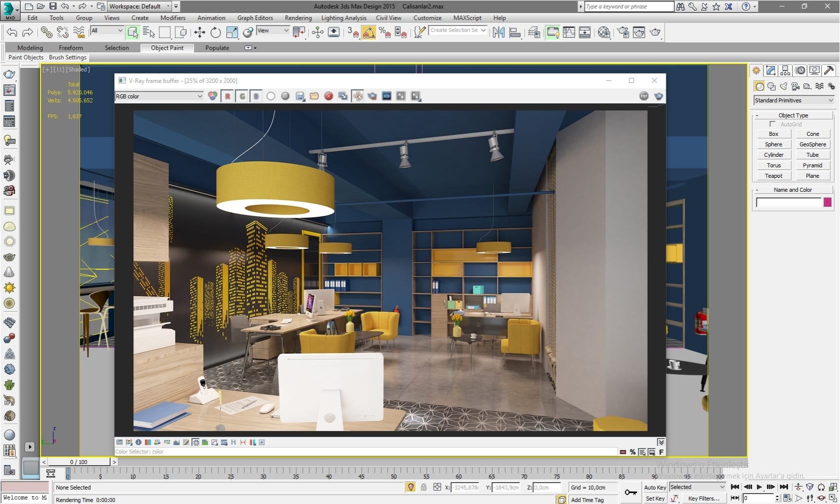The image size is (840, 504).
Task: Save the rendered image in V-Ray frame buffer
Action: pos(300,96)
